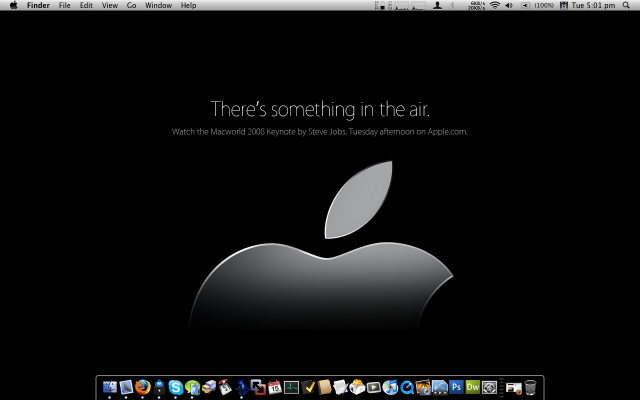Open the Go menu

click(x=131, y=5)
